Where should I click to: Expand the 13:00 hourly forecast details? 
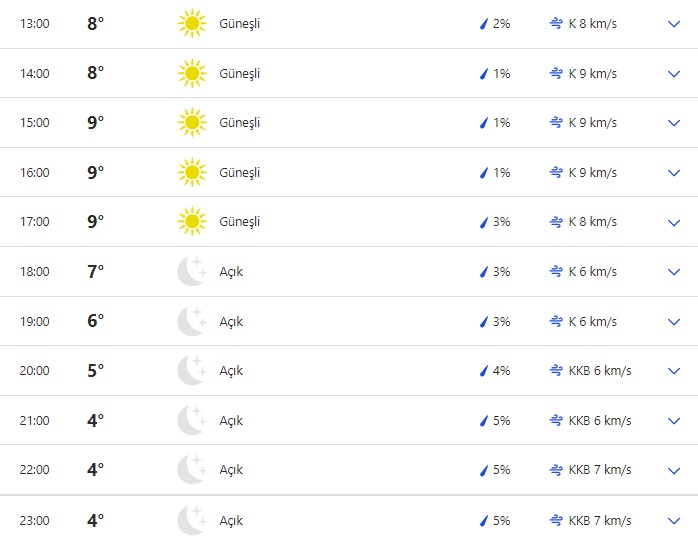(673, 24)
